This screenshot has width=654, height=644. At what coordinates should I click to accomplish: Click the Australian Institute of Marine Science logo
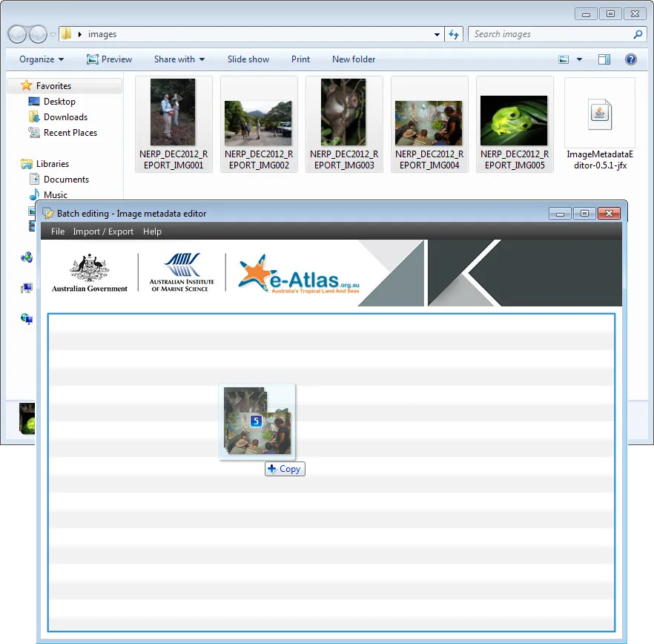(182, 272)
